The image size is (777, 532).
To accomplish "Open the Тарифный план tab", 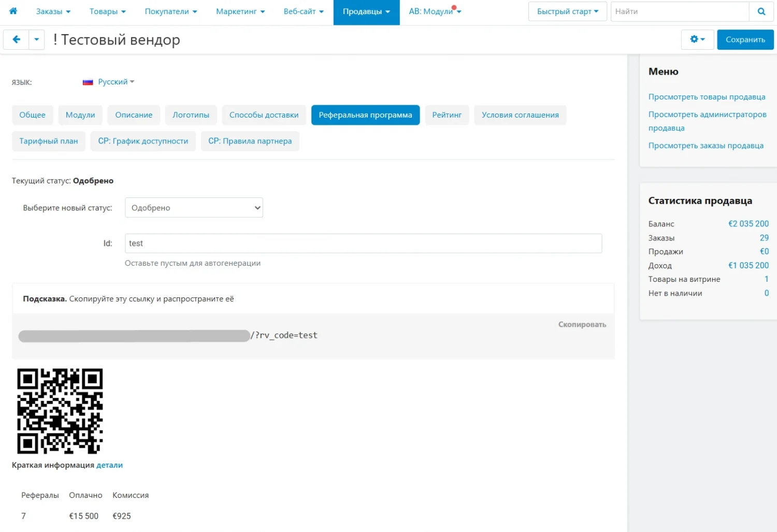I will tap(49, 141).
